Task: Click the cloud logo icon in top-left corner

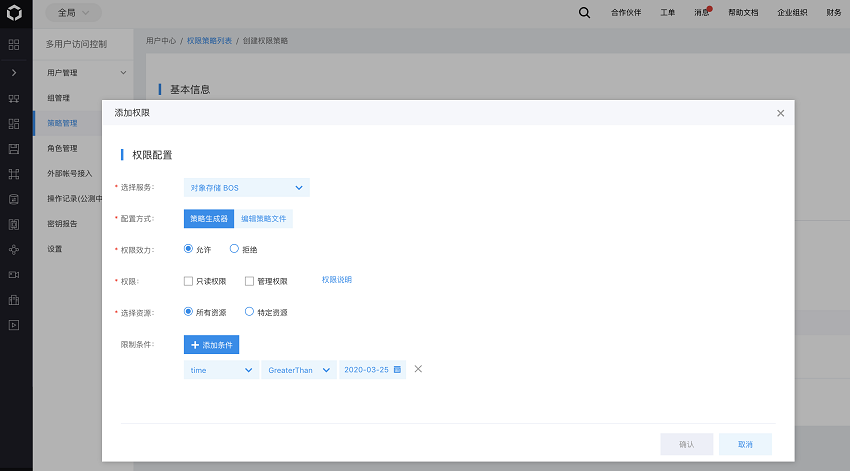Action: [14, 12]
